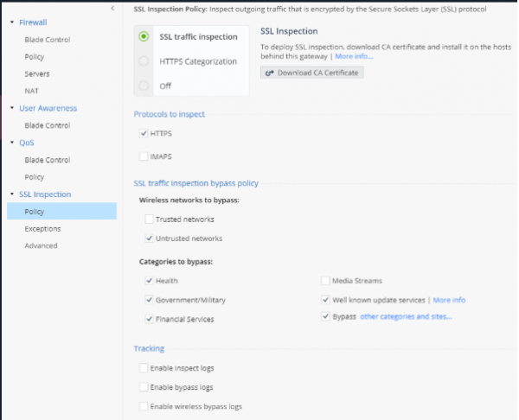Open the 'other categories and sites...' link
The image size is (519, 420).
(406, 317)
